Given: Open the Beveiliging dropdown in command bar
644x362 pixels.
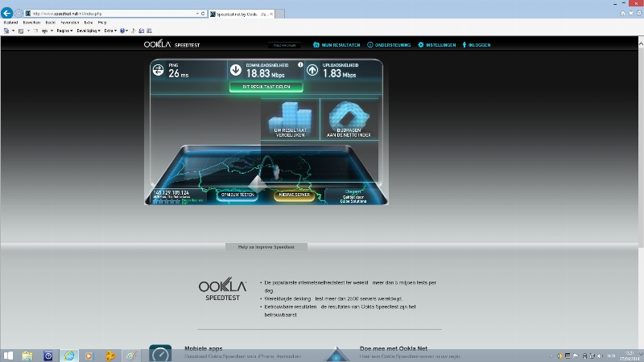Looking at the screenshot, I should tap(89, 31).
